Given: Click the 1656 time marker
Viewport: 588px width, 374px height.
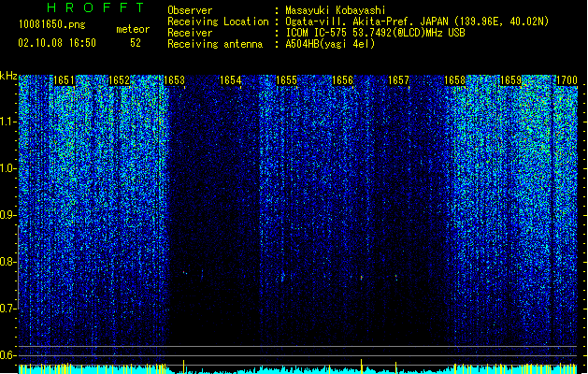Looking at the screenshot, I should click(x=342, y=80).
